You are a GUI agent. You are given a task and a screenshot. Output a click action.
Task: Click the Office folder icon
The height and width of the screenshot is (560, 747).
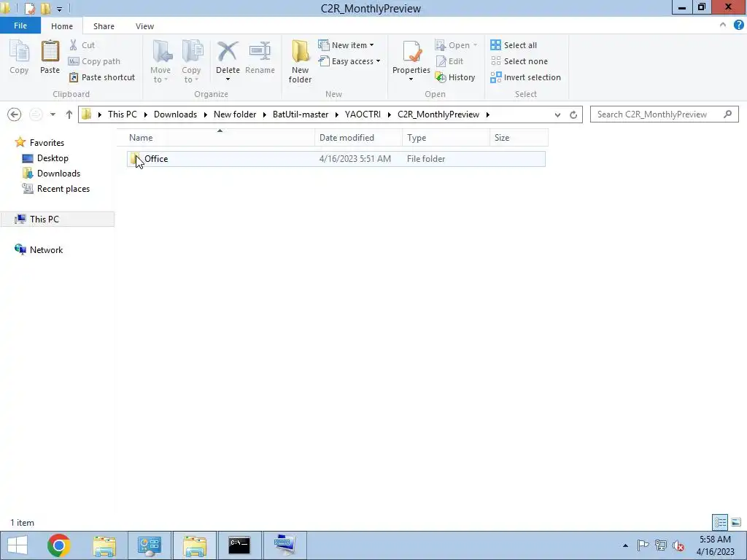[x=135, y=158]
